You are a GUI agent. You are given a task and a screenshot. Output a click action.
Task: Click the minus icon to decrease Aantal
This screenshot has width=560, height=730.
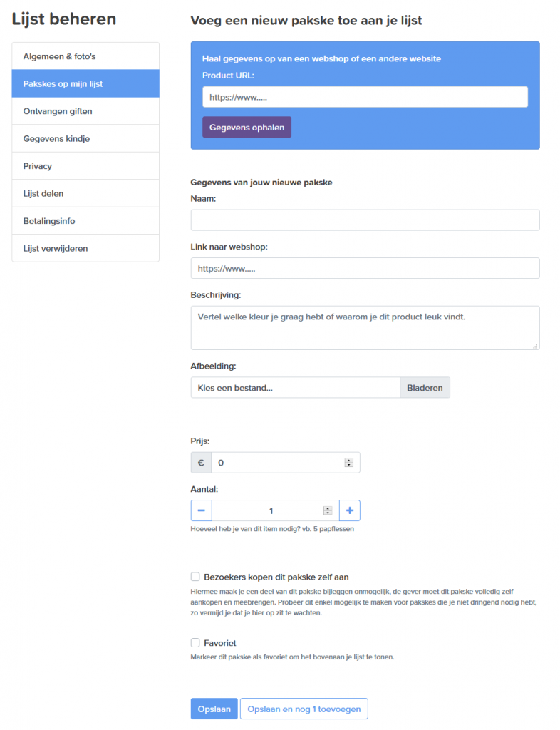pyautogui.click(x=202, y=510)
